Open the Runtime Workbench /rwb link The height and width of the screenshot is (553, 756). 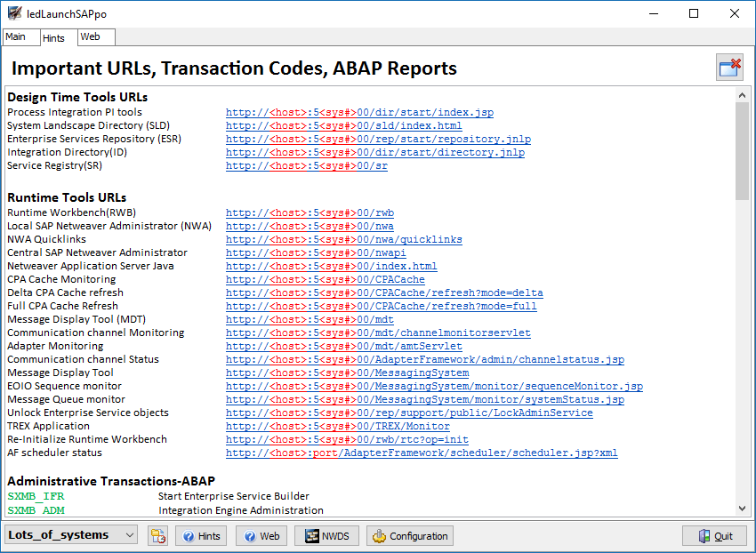pos(310,212)
